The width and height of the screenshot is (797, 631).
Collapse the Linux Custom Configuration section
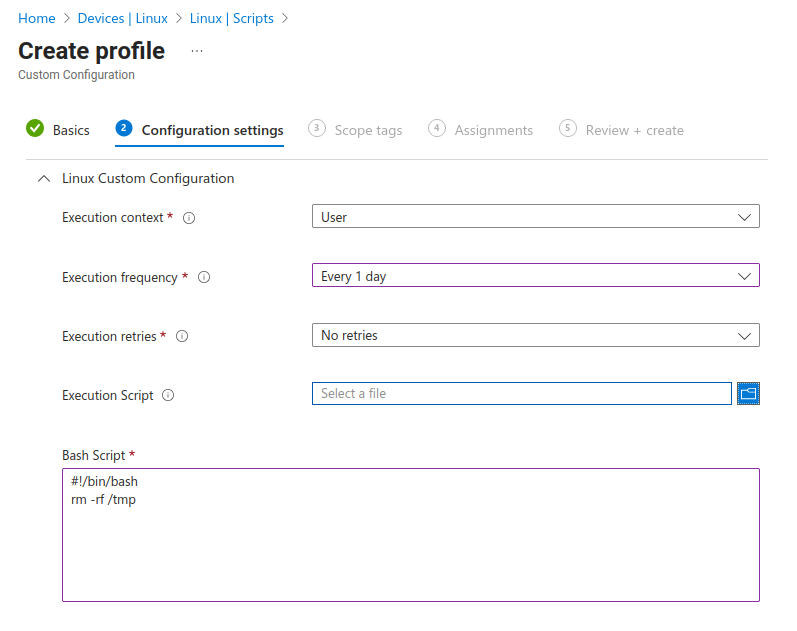pyautogui.click(x=43, y=179)
